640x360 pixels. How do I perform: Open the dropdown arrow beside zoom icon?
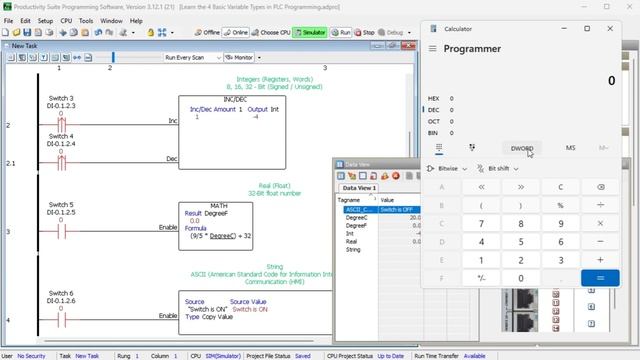coord(172,32)
